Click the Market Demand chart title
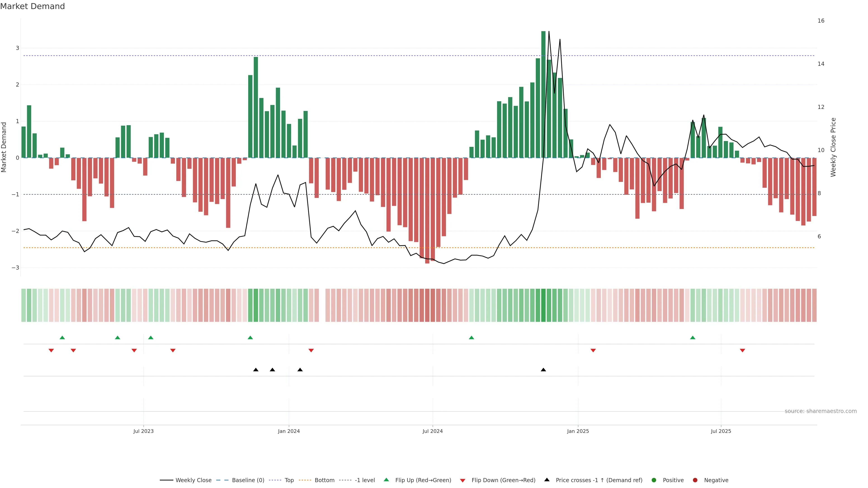Image resolution: width=868 pixels, height=488 pixels. tap(32, 6)
